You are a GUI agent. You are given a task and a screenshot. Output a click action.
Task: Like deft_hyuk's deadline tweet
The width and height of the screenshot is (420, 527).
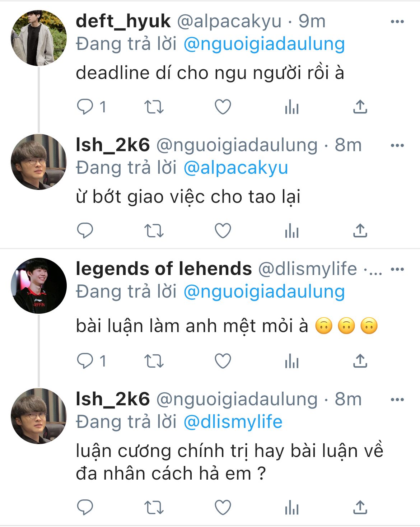pyautogui.click(x=223, y=107)
